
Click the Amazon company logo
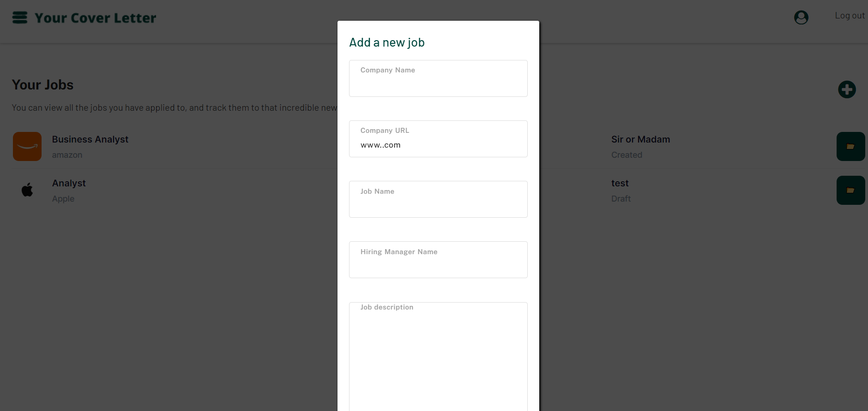click(27, 147)
